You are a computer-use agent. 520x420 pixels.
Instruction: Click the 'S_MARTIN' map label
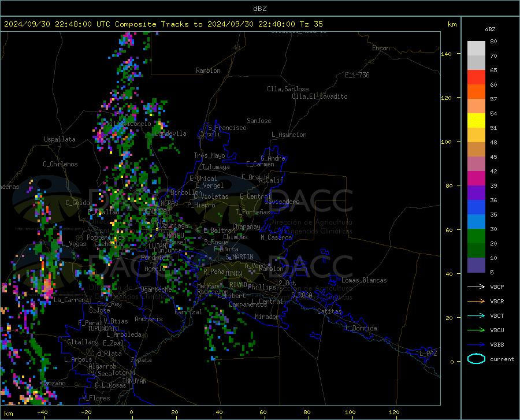[x=239, y=257]
